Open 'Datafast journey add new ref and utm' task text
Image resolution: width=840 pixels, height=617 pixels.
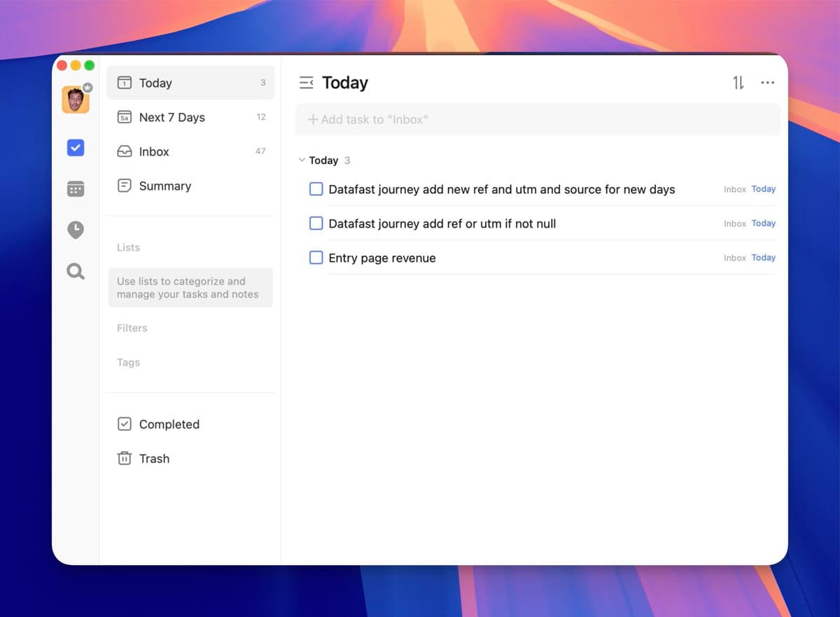pos(502,189)
